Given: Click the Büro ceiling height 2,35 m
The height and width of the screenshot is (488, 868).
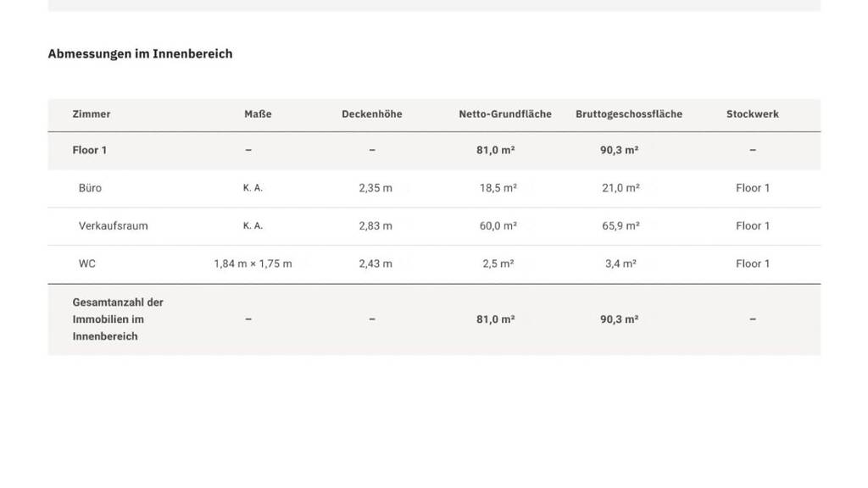Looking at the screenshot, I should [x=376, y=188].
